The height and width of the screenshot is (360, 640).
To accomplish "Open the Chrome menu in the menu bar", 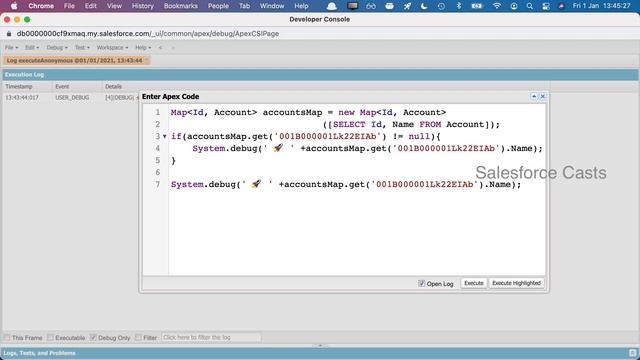I will tap(41, 6).
